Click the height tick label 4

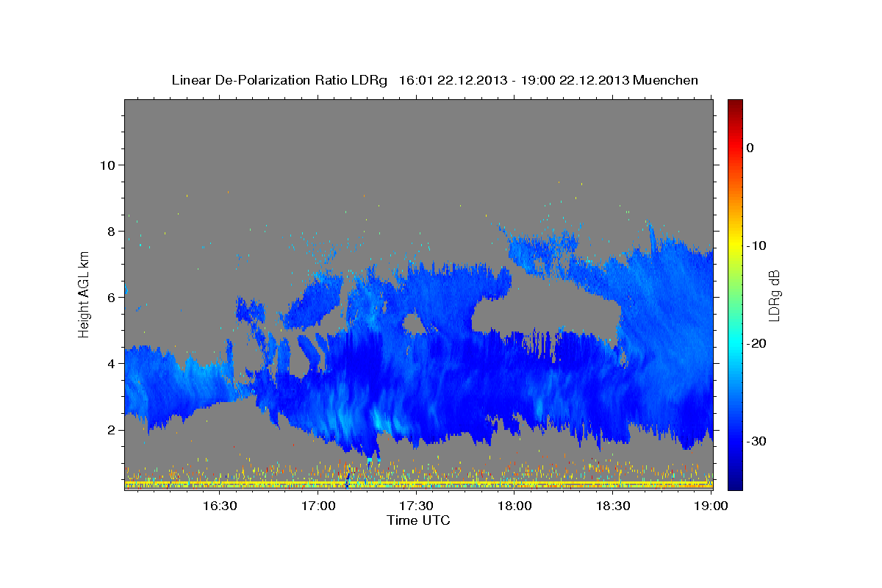click(x=111, y=363)
